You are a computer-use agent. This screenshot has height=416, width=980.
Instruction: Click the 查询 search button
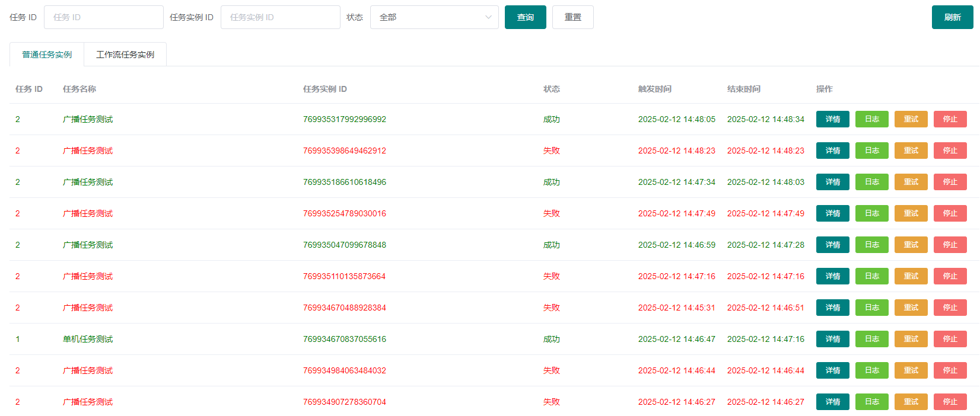[x=525, y=17]
